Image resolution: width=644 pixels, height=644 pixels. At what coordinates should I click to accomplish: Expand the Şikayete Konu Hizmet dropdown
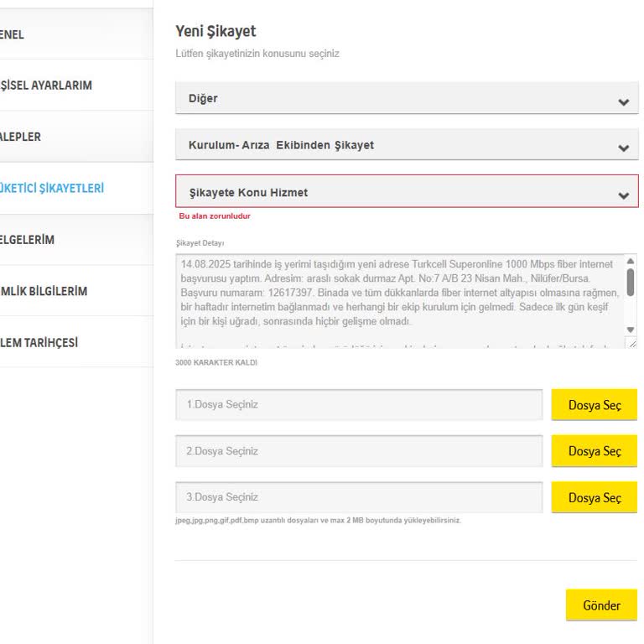(x=407, y=192)
